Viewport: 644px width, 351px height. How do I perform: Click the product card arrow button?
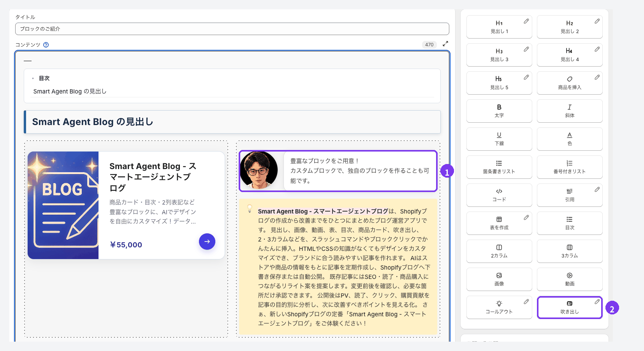207,242
